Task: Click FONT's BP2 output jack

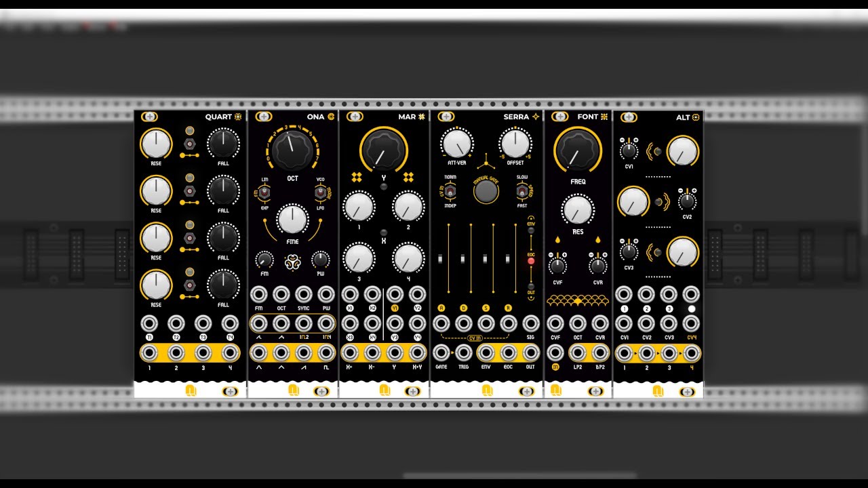Action: [600, 352]
